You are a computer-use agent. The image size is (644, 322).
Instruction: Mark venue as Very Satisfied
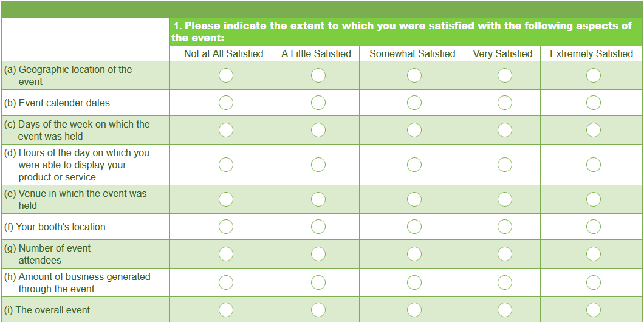pyautogui.click(x=505, y=199)
